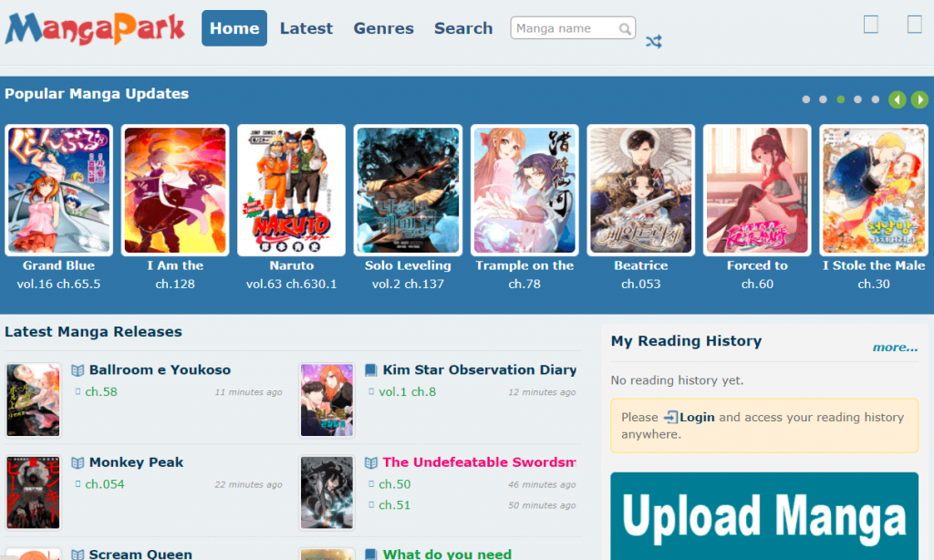Click the book icon next to Scream Queen

click(x=79, y=553)
